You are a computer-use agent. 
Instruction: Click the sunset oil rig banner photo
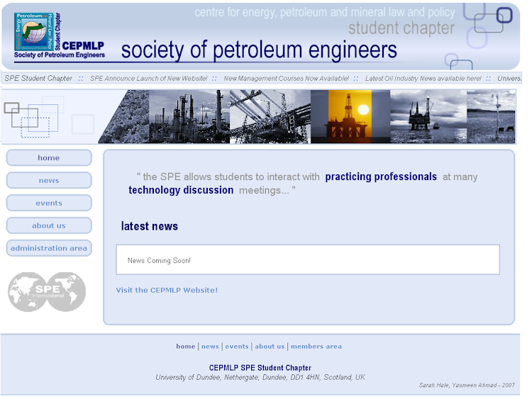[350, 117]
